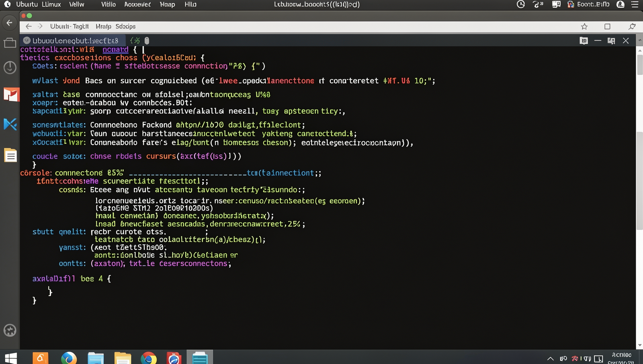Launch the red mail app in sidebar
The height and width of the screenshot is (364, 643).
pos(11,95)
